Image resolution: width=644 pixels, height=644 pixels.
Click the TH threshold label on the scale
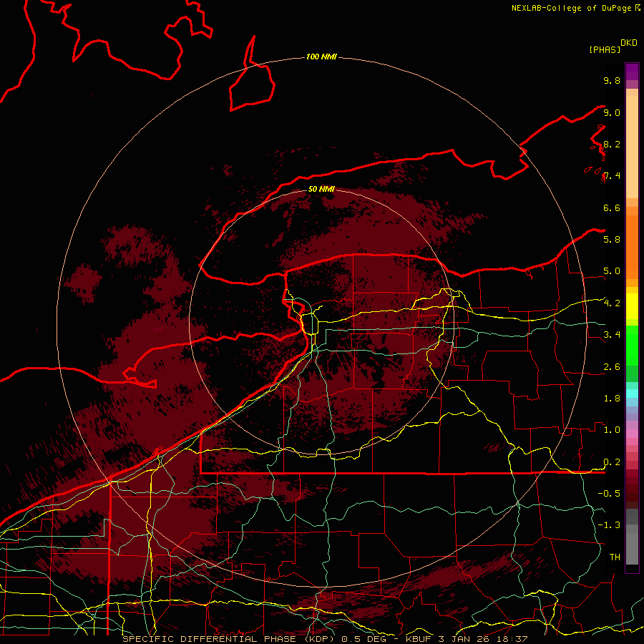coord(615,557)
